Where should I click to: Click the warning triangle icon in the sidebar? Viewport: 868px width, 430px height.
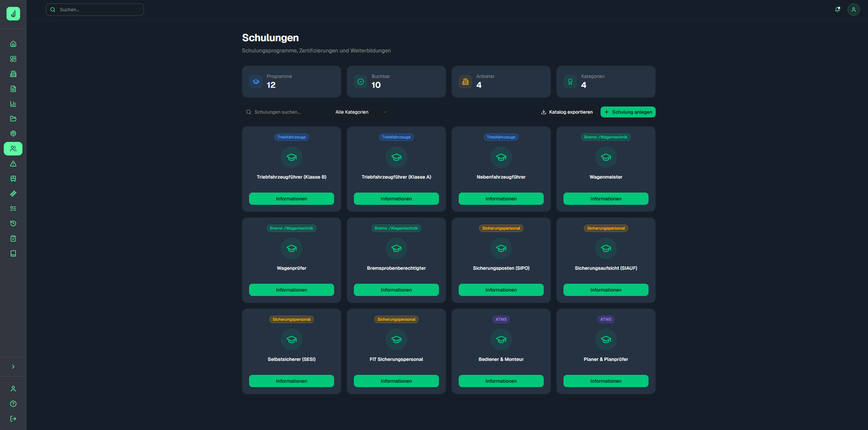[13, 164]
